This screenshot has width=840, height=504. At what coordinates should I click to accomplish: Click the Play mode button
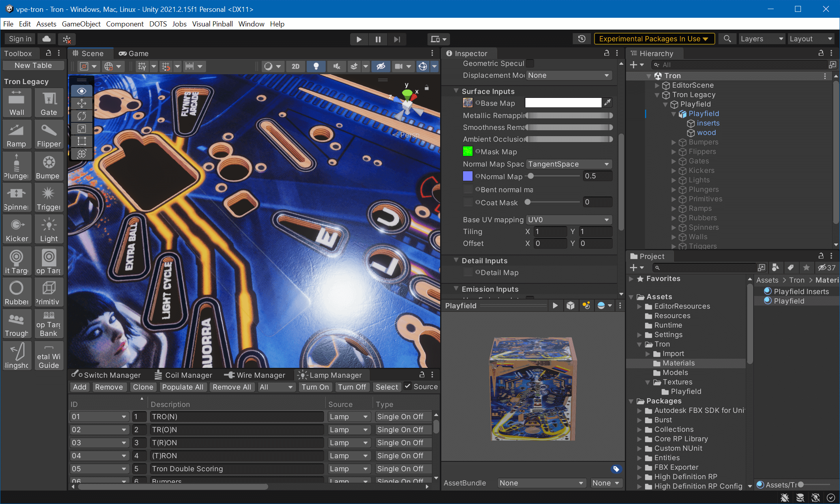(x=359, y=39)
